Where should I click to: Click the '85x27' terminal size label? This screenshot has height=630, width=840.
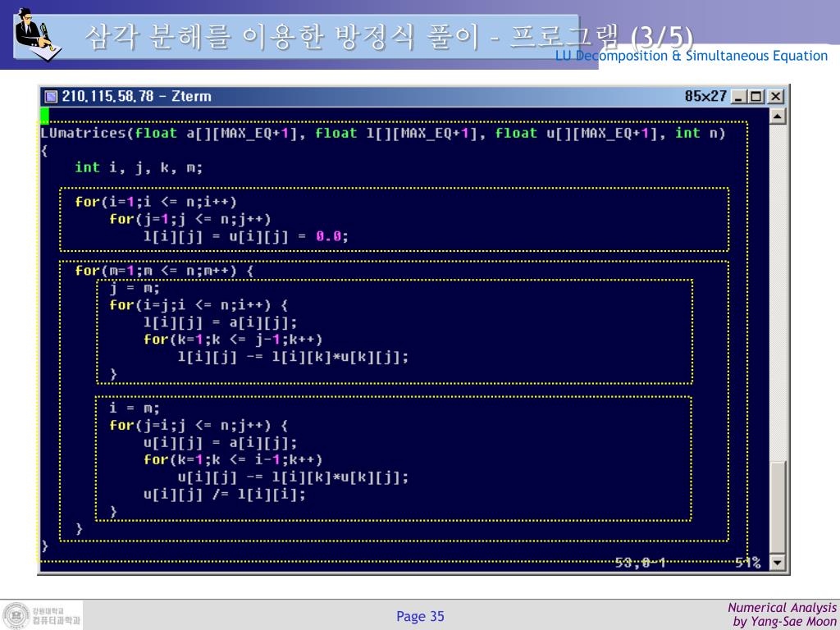pos(705,97)
